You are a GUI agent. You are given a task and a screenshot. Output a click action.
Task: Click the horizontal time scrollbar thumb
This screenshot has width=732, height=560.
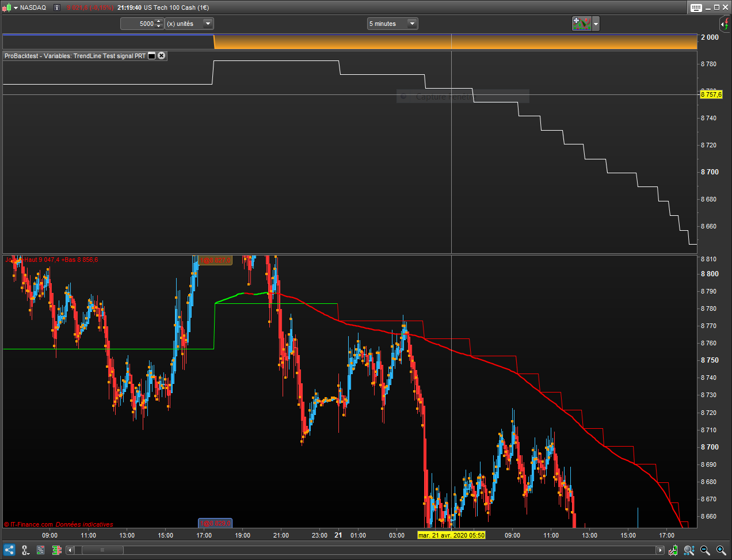(102, 550)
